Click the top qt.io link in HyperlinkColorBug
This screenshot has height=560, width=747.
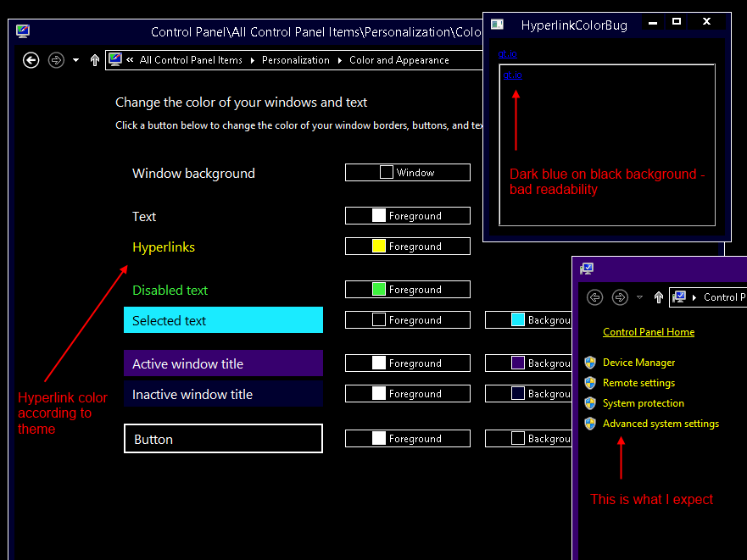[507, 54]
